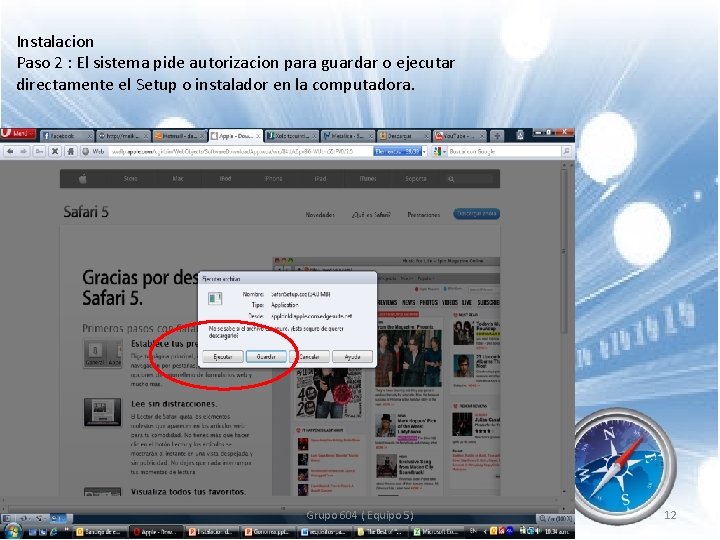
Task: Open the red Opera Menu button
Action: 18,134
